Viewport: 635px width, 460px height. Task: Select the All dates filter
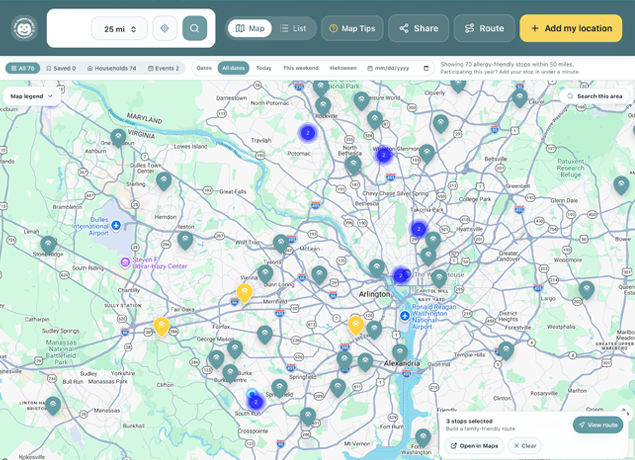[233, 68]
